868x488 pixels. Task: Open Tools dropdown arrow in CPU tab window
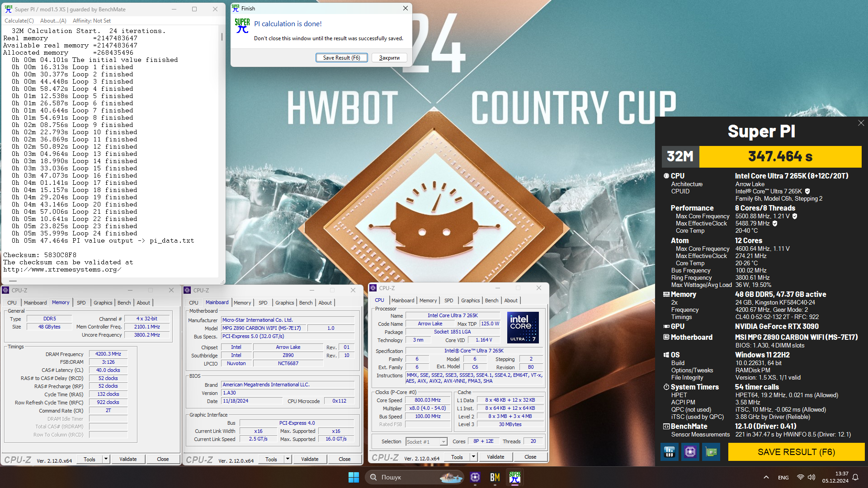tap(473, 457)
